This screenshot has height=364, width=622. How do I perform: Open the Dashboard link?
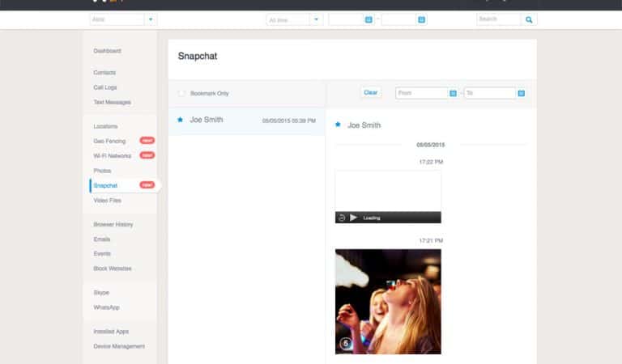[x=107, y=51]
